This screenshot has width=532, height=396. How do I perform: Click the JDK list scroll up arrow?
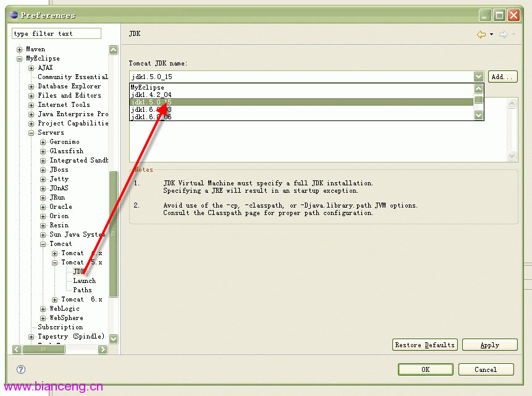coord(478,88)
